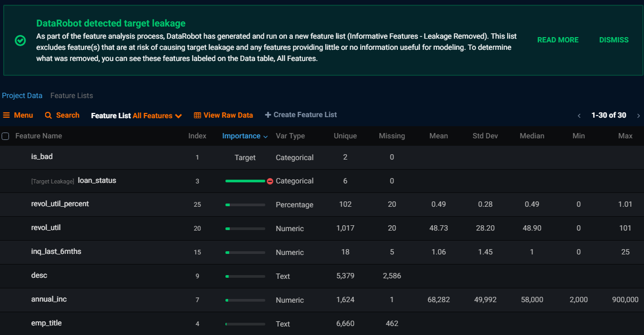Click the desc importance bar

click(x=245, y=276)
